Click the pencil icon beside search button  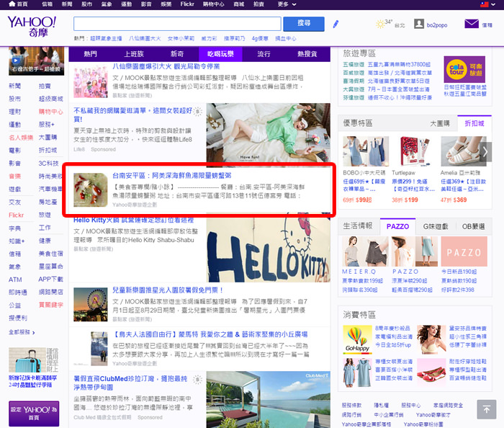click(336, 24)
